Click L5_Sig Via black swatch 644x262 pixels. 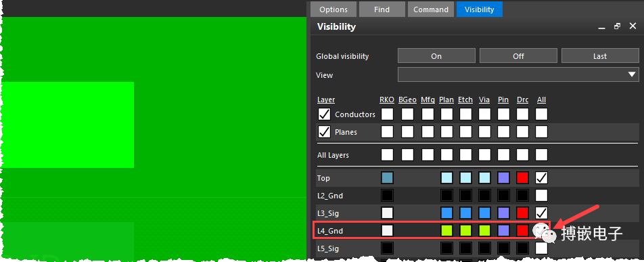[484, 248]
